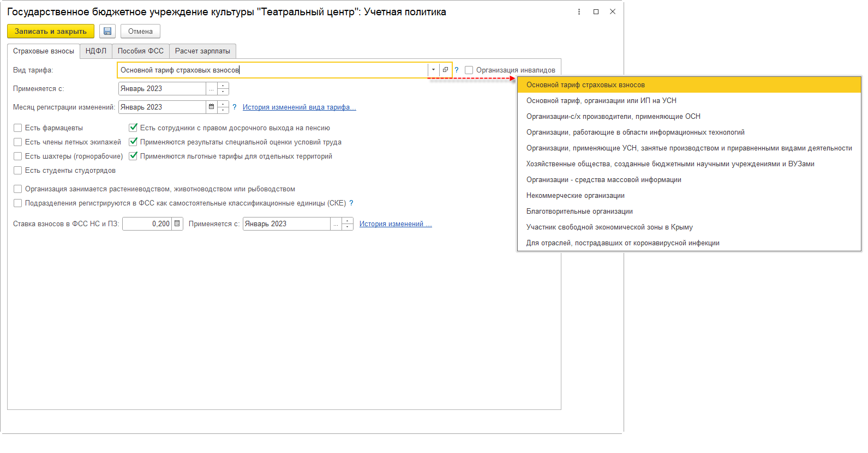The height and width of the screenshot is (453, 868).
Task: Open the window's three-dot more menu
Action: click(x=579, y=11)
